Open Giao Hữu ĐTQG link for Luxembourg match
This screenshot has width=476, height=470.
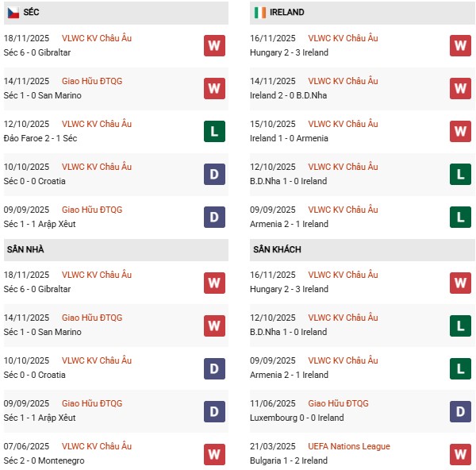click(x=339, y=403)
